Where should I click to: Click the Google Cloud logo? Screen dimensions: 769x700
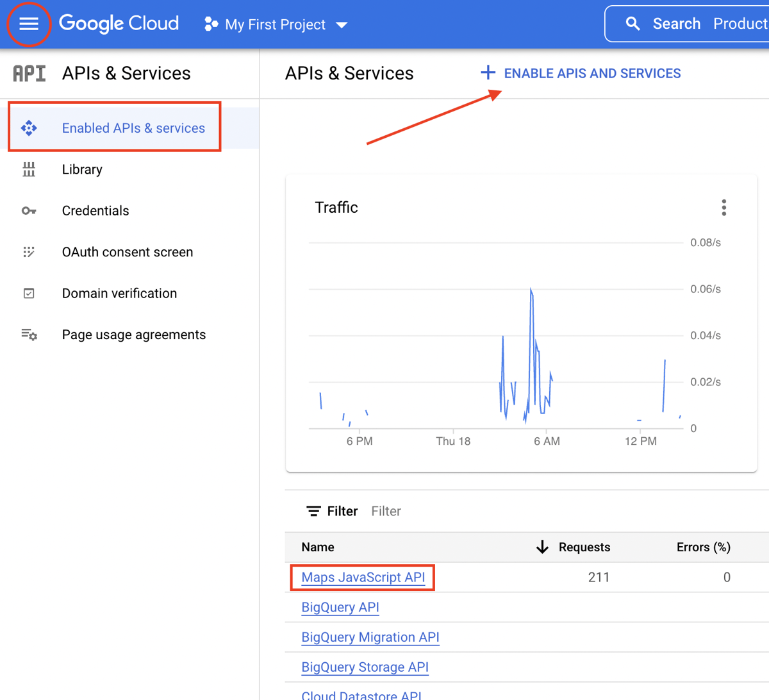click(119, 24)
